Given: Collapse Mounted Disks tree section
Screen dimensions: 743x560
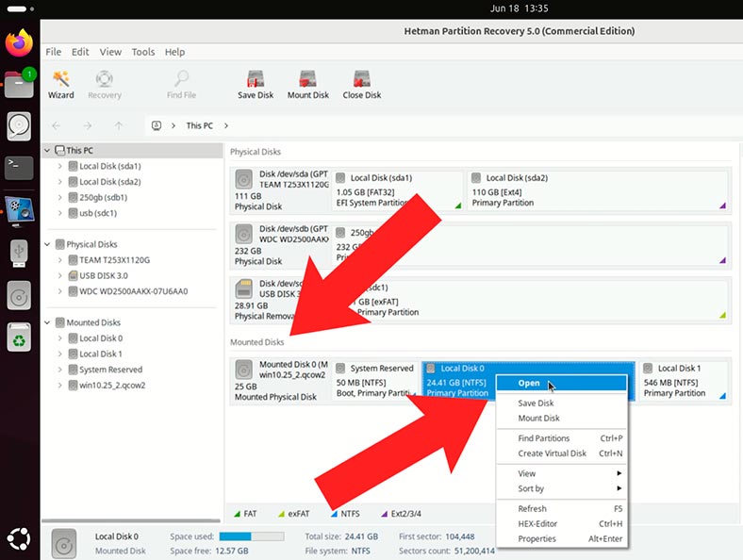Looking at the screenshot, I should 47,322.
